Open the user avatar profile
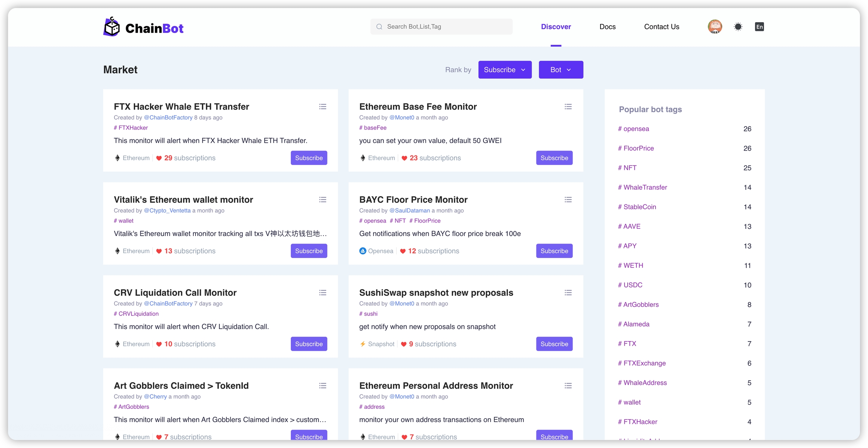 [x=715, y=27]
